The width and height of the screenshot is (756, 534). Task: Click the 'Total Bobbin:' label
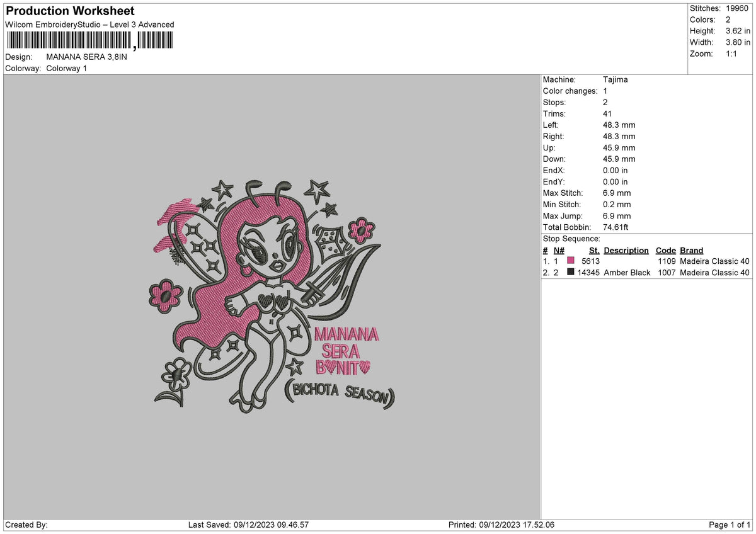coord(567,227)
